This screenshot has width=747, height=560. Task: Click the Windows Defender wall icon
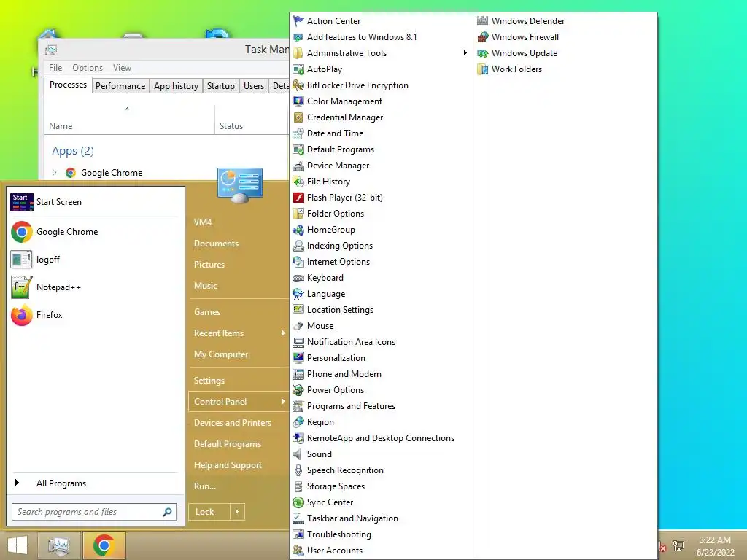click(483, 21)
